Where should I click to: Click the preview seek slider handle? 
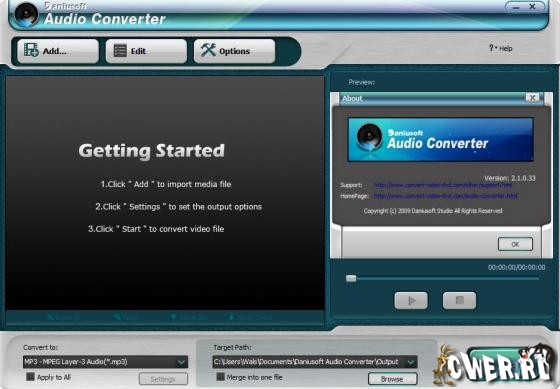pos(351,278)
